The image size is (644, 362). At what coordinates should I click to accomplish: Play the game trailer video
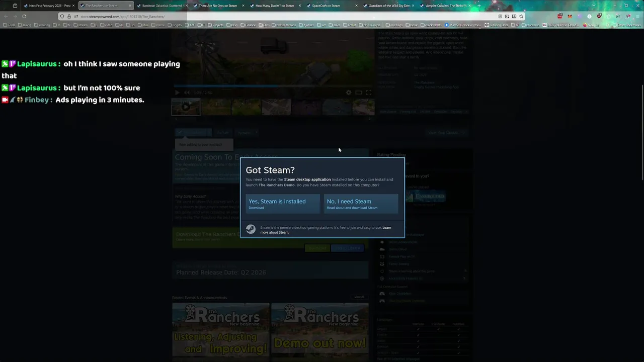pyautogui.click(x=177, y=93)
